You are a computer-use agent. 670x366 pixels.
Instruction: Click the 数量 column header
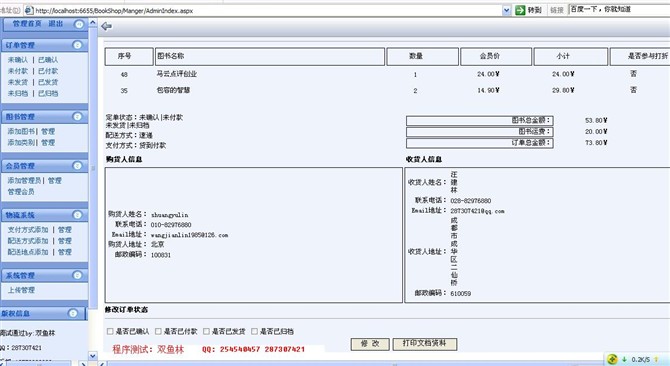coord(423,56)
